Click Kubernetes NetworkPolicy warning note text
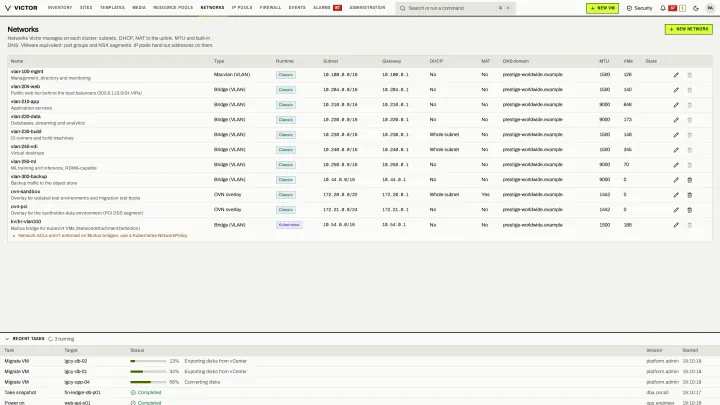 click(103, 236)
